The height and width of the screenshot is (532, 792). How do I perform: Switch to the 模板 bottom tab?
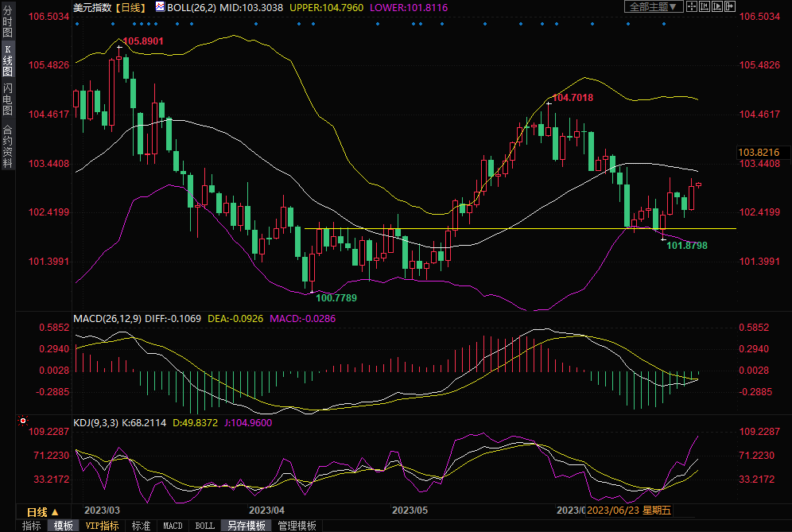click(x=64, y=526)
